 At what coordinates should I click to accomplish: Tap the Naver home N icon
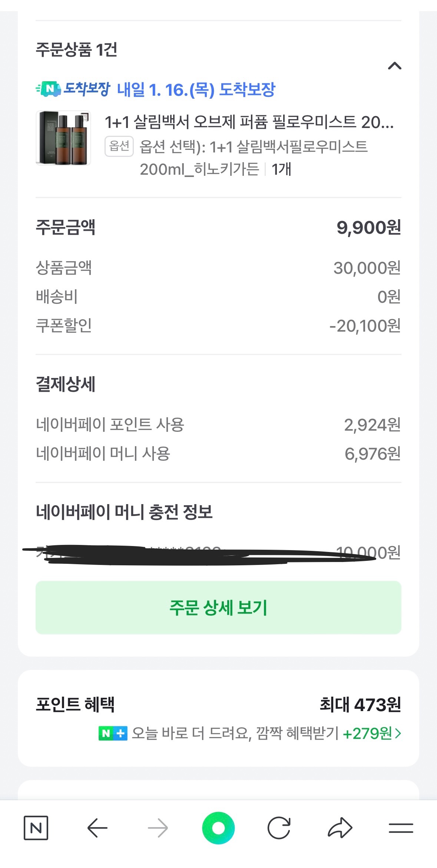pyautogui.click(x=36, y=828)
